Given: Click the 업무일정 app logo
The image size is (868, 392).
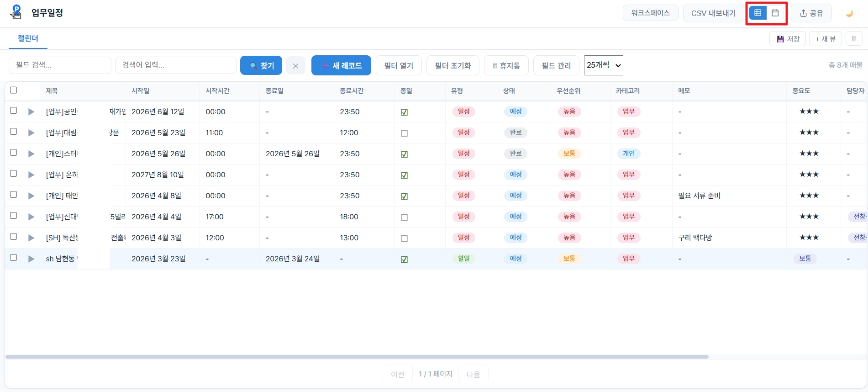Looking at the screenshot, I should click(16, 12).
